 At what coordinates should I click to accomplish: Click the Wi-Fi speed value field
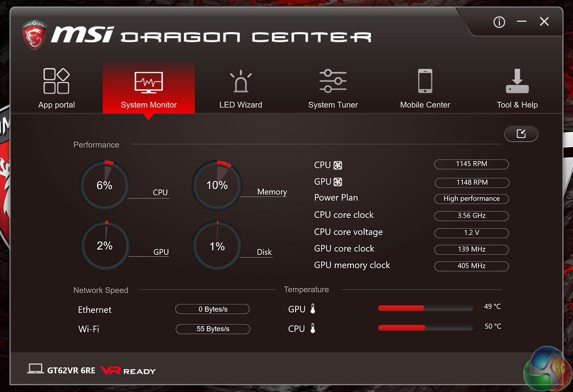pyautogui.click(x=213, y=329)
